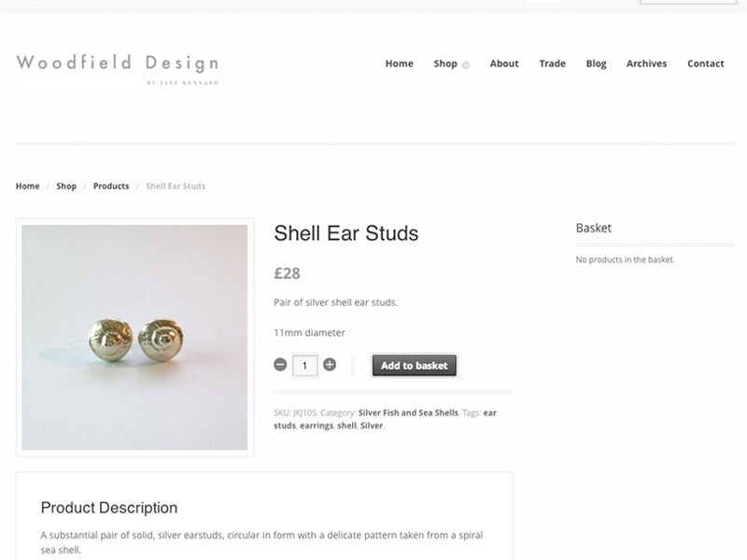Image resolution: width=747 pixels, height=560 pixels.
Task: Select the Silver tag link
Action: 372,426
